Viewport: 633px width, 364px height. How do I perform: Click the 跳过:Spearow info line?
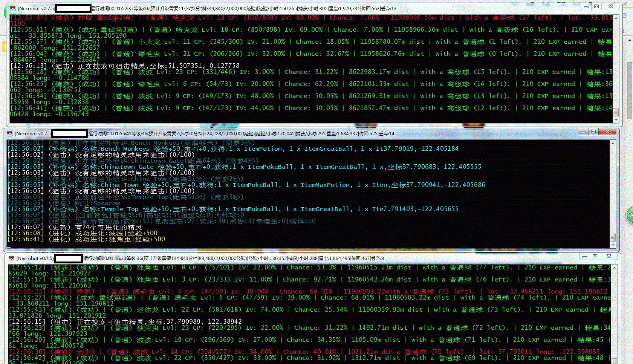(x=64, y=203)
